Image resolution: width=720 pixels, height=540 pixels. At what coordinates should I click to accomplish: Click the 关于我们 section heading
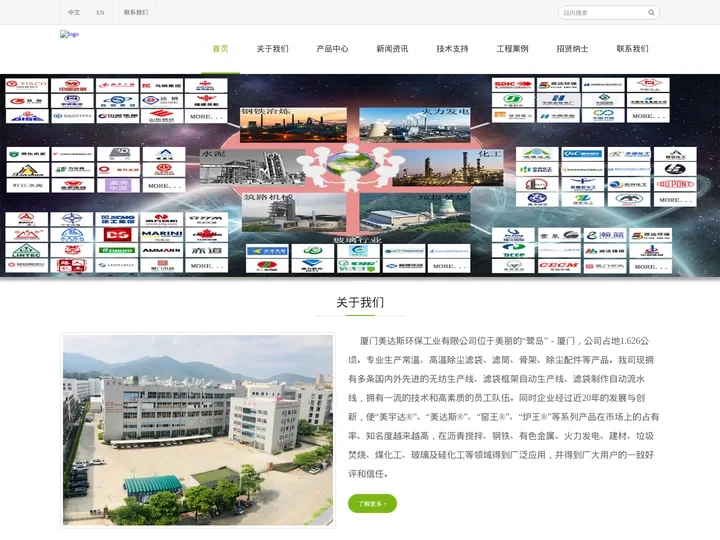[360, 302]
